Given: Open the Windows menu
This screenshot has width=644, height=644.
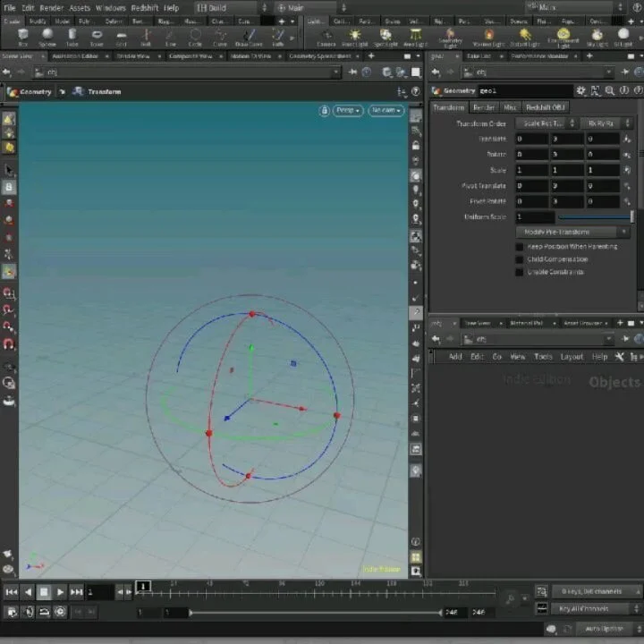Looking at the screenshot, I should coord(111,8).
